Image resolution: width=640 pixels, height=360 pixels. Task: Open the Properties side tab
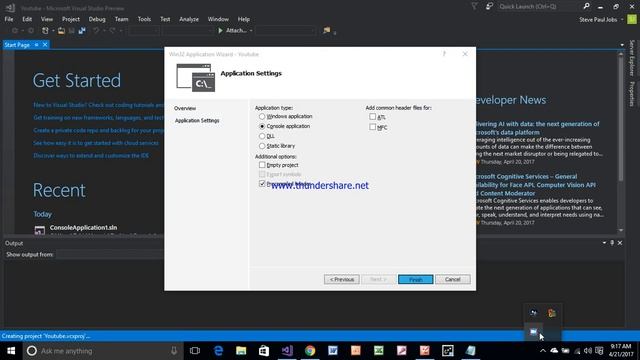click(x=632, y=94)
